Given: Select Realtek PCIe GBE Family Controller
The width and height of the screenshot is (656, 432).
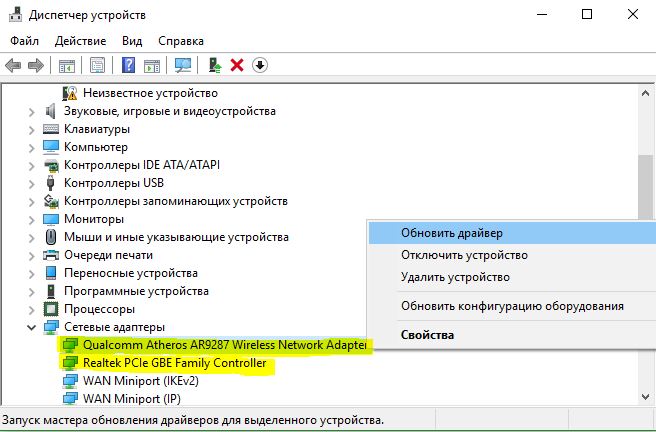Looking at the screenshot, I should pyautogui.click(x=174, y=363).
